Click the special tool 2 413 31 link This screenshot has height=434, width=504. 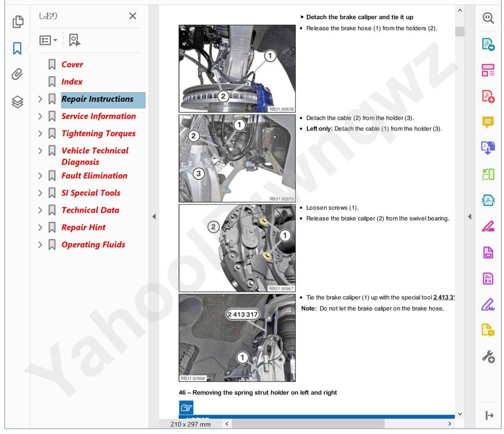(x=444, y=298)
